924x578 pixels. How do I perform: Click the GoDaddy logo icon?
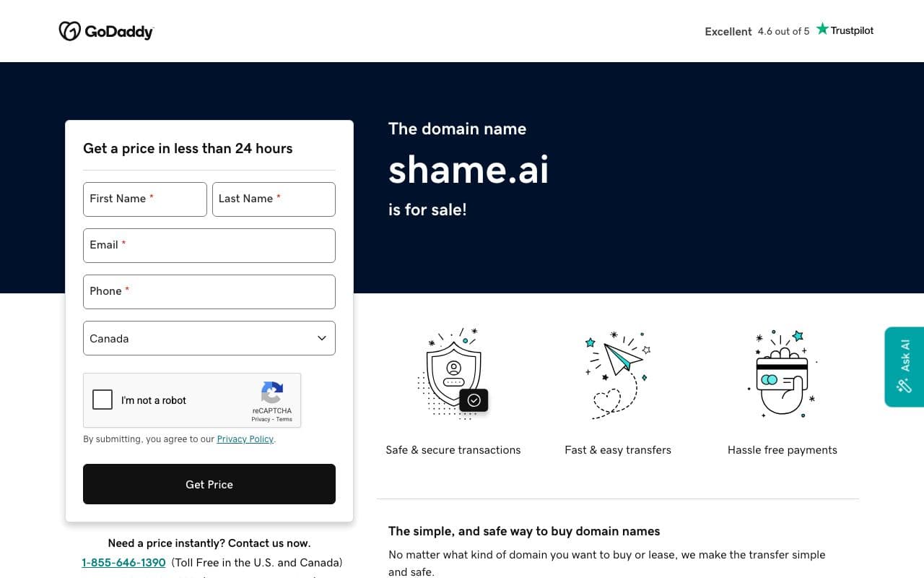(70, 31)
